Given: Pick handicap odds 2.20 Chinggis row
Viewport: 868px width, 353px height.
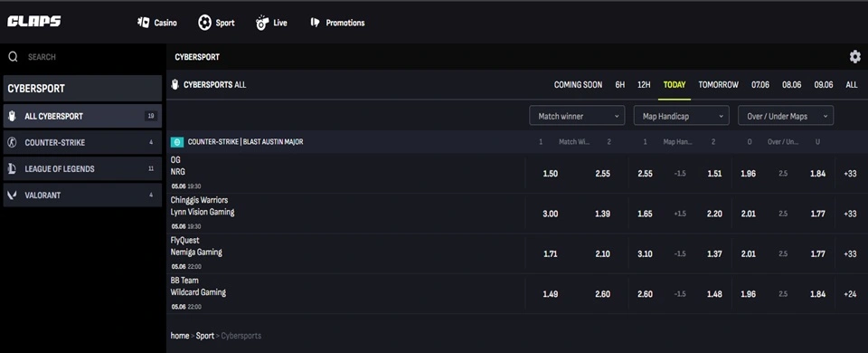Looking at the screenshot, I should 714,214.
